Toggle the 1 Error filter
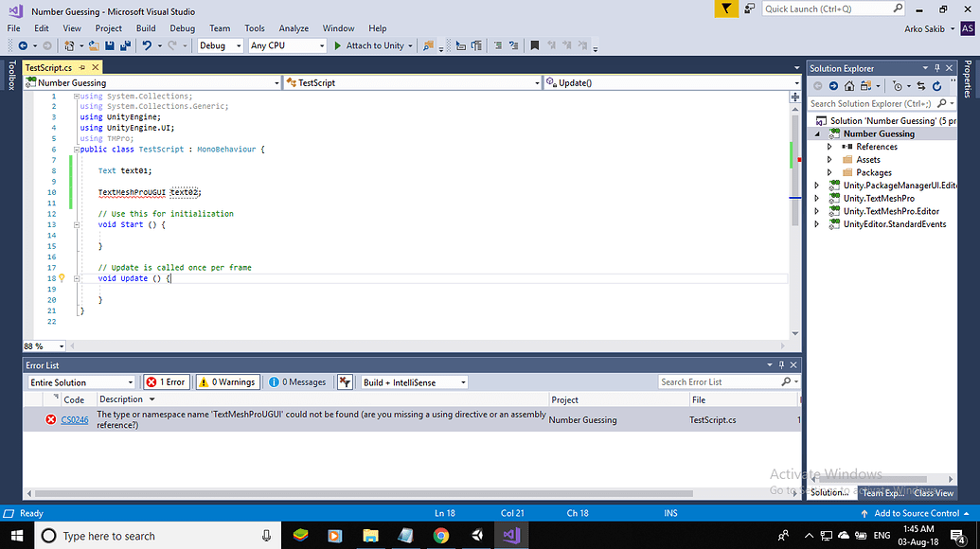Viewport: 980px width, 549px height. [x=166, y=381]
